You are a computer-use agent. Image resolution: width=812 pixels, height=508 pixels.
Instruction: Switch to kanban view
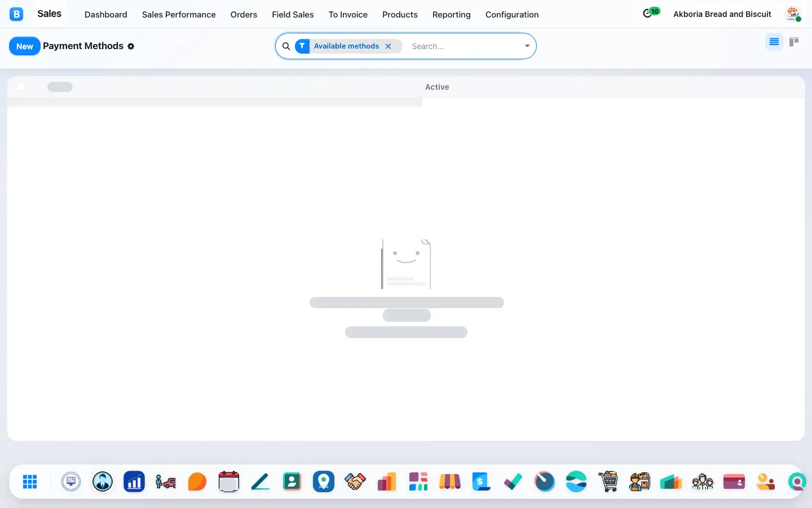click(x=794, y=42)
